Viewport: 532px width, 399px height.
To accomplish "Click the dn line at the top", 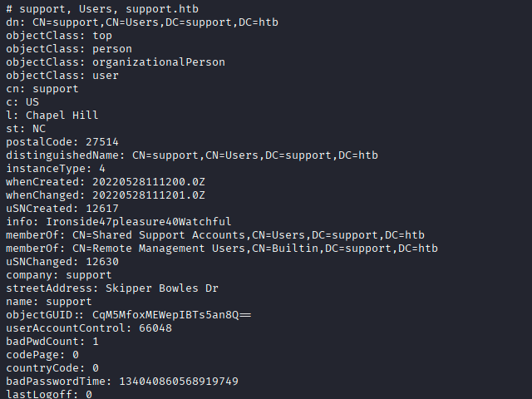I will pos(141,22).
